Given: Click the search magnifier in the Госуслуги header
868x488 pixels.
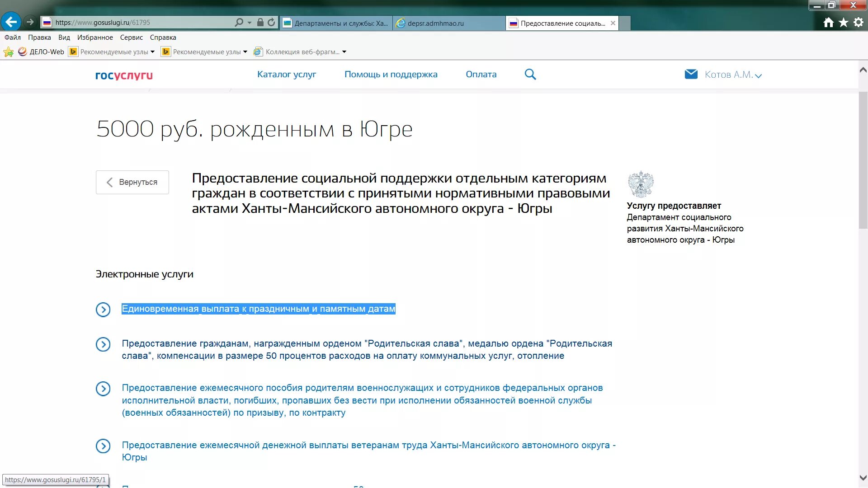Looking at the screenshot, I should coord(530,74).
